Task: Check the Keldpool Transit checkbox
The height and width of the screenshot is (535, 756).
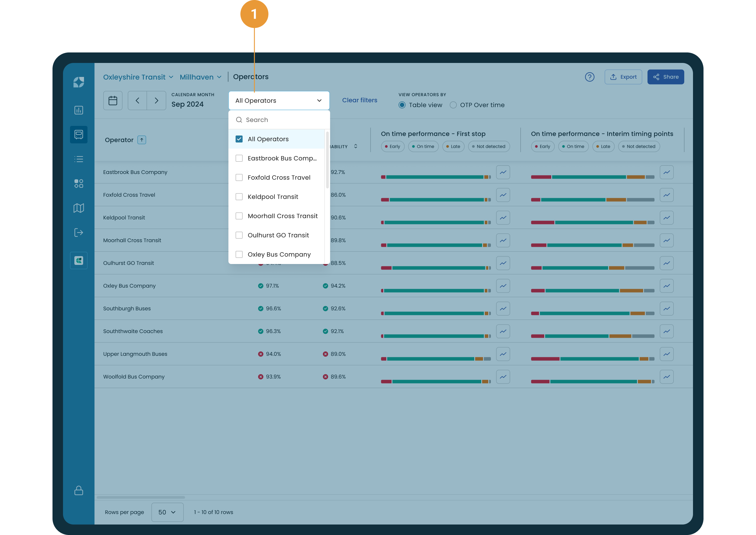Action: coord(239,197)
